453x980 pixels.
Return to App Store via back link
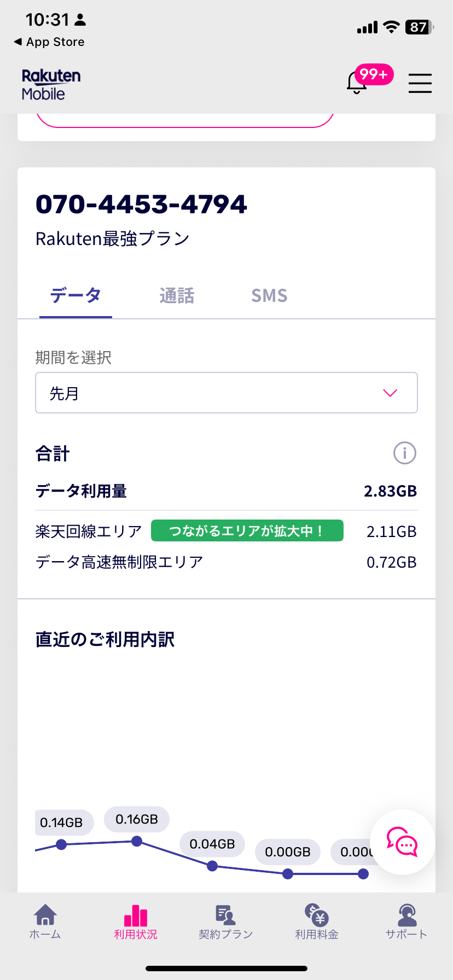tap(49, 42)
